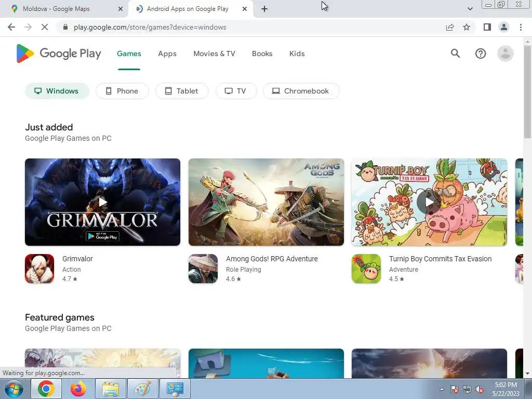The width and height of the screenshot is (532, 399).
Task: Open the Help Center question mark icon
Action: (x=481, y=54)
